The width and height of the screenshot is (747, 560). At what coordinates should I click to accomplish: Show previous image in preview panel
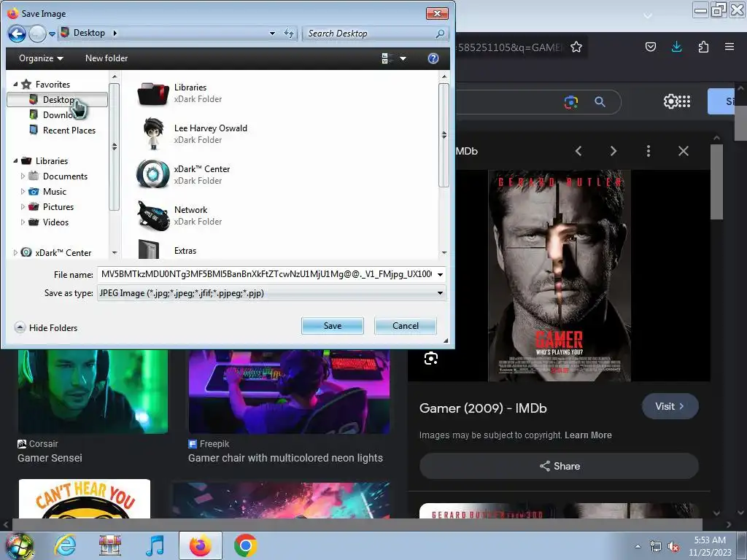pyautogui.click(x=578, y=151)
